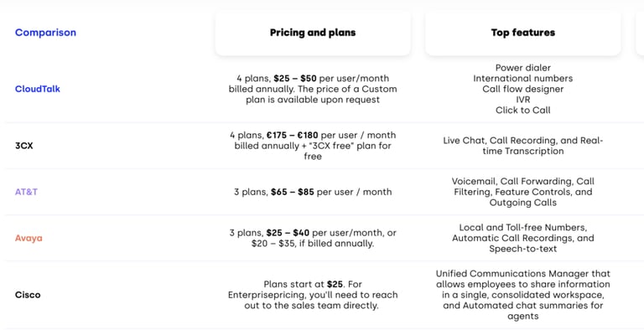Click the Cisco row label
The image size is (644, 330).
(28, 295)
